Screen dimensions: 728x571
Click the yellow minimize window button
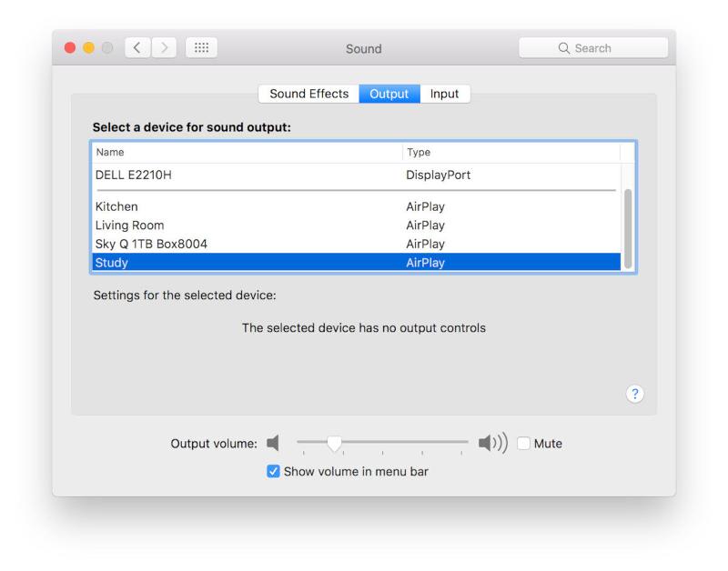coord(88,48)
